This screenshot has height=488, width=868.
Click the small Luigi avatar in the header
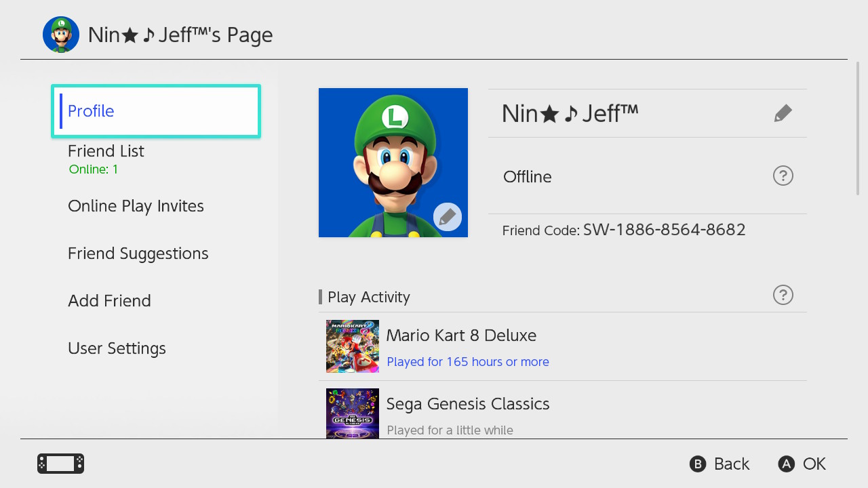61,35
